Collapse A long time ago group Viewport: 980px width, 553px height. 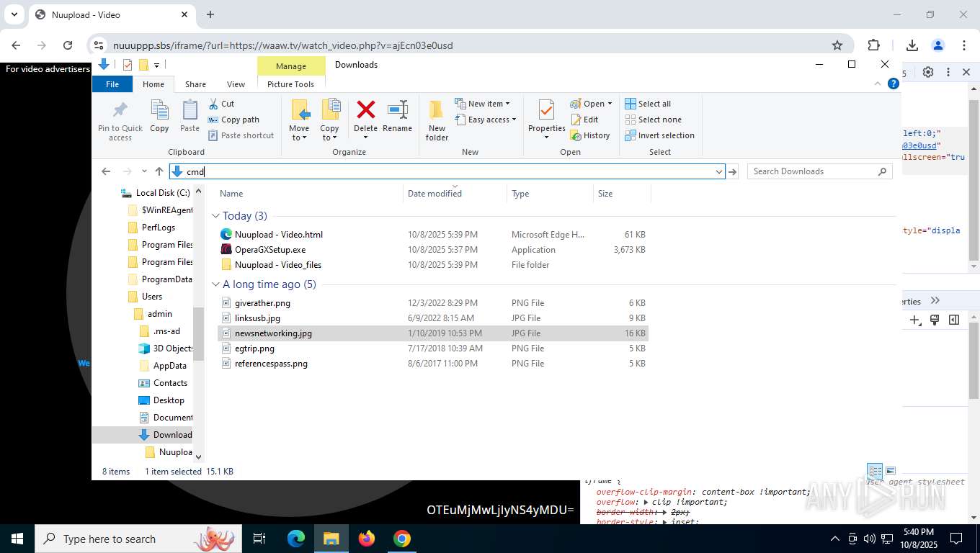[x=215, y=284]
